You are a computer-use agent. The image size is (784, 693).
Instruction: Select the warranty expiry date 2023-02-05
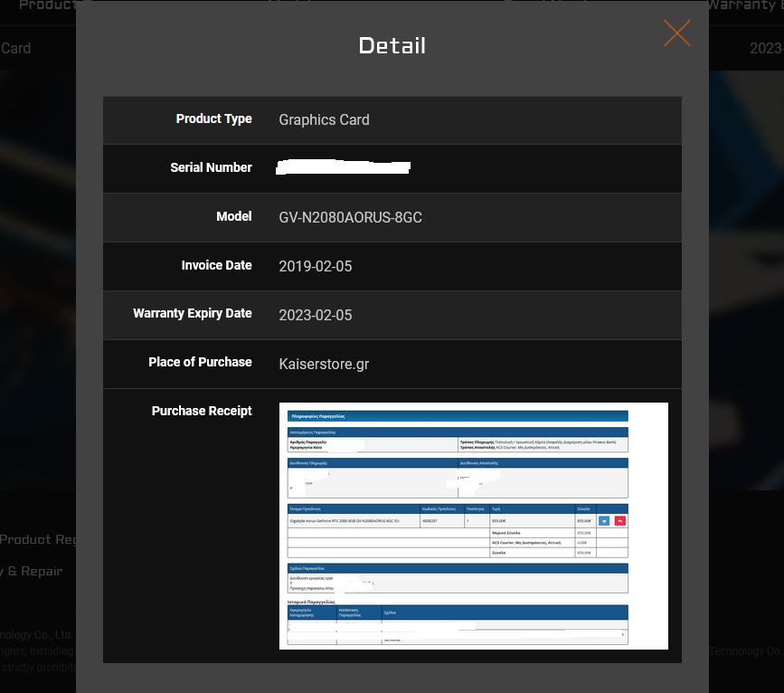point(316,315)
